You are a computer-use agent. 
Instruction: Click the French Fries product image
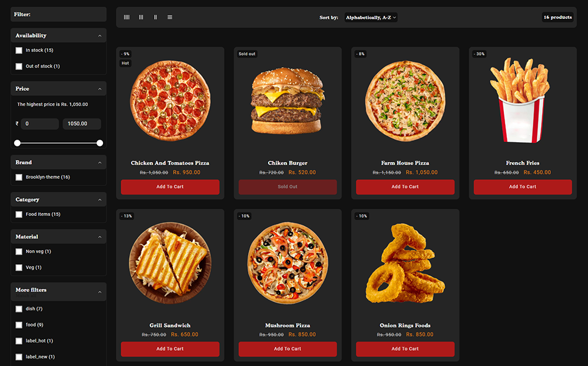[x=522, y=100]
